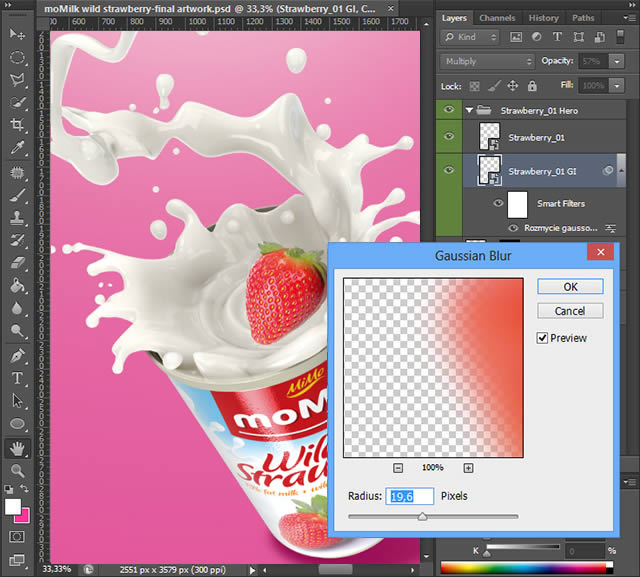
Task: Lock transparent pixels
Action: [x=474, y=86]
